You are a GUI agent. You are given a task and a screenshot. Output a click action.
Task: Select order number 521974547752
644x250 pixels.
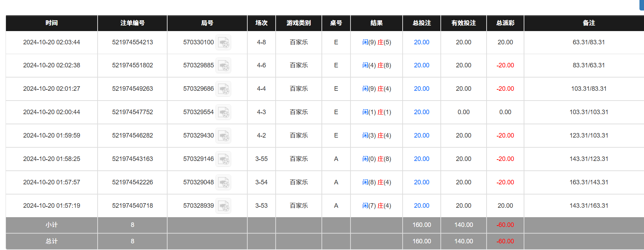pyautogui.click(x=132, y=112)
